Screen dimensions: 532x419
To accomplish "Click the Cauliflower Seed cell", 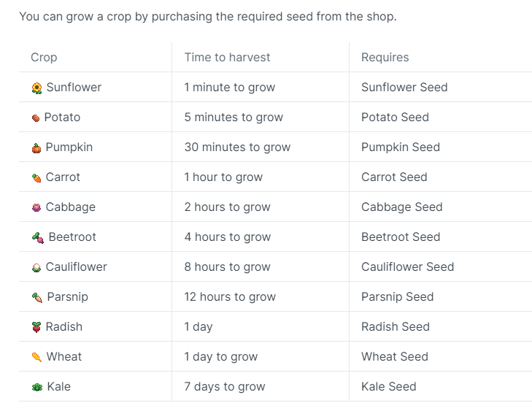I will (x=407, y=267).
